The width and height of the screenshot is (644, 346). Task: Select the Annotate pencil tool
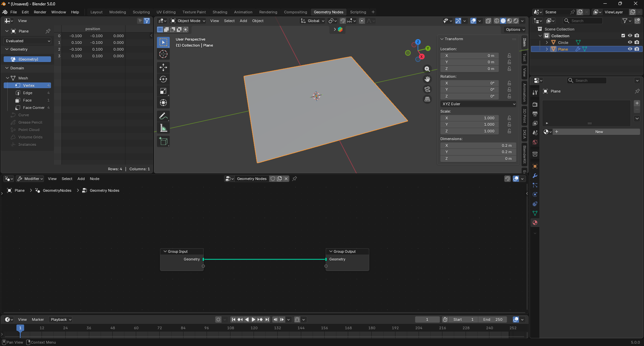click(x=163, y=116)
